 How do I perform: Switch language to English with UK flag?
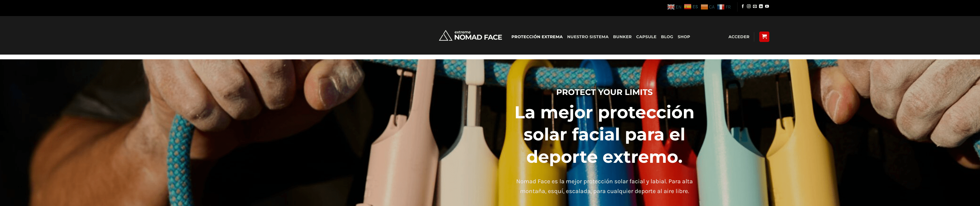click(674, 7)
